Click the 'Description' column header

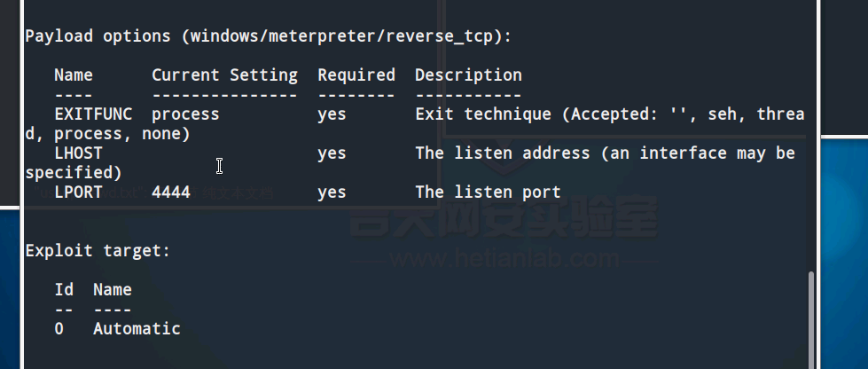coord(468,76)
